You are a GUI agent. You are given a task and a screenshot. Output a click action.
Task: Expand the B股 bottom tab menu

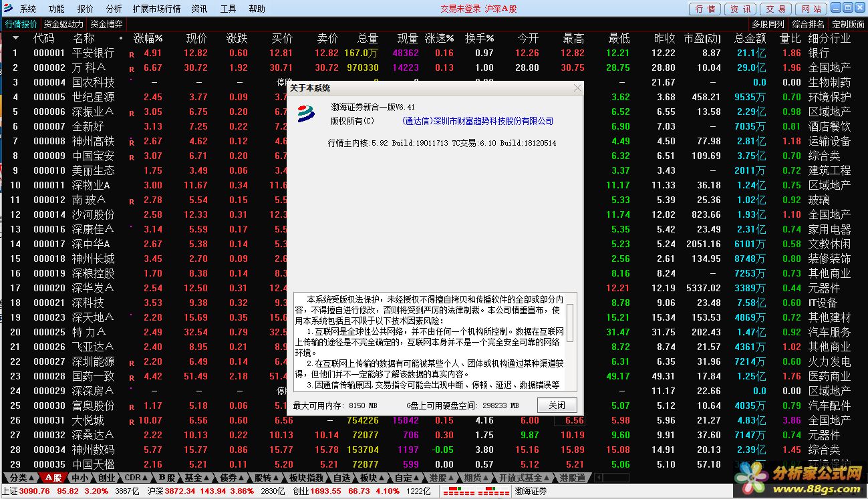168,478
